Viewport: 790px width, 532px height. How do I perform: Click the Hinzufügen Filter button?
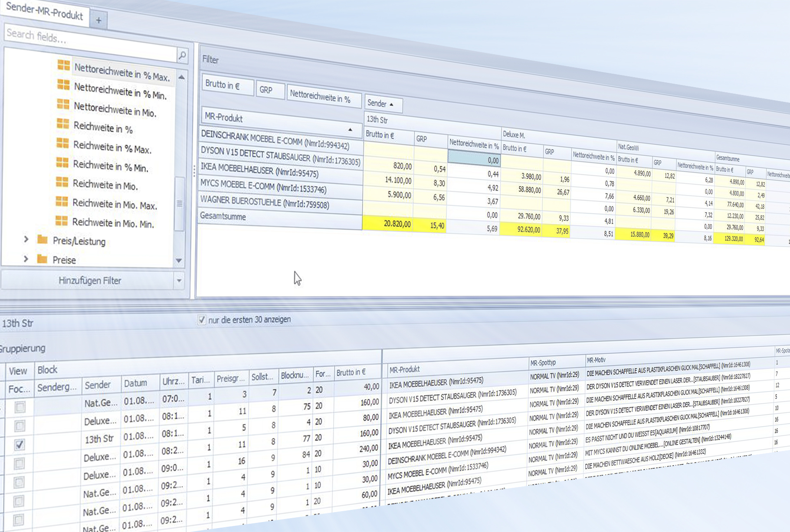click(x=89, y=281)
